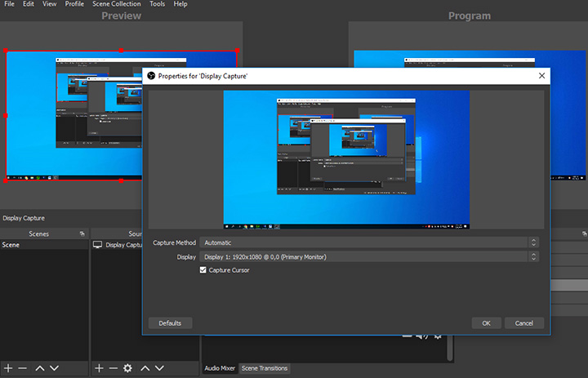Move the source down in Sources list

point(161,368)
